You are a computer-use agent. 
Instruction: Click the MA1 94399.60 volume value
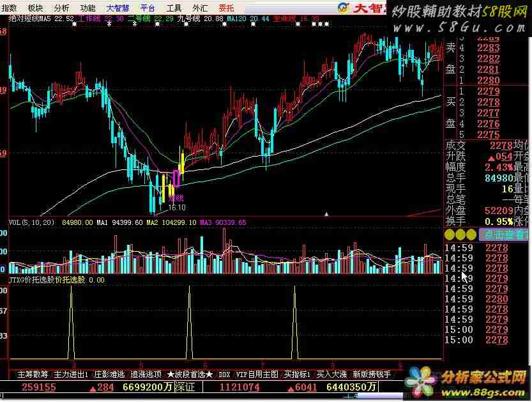click(x=120, y=222)
